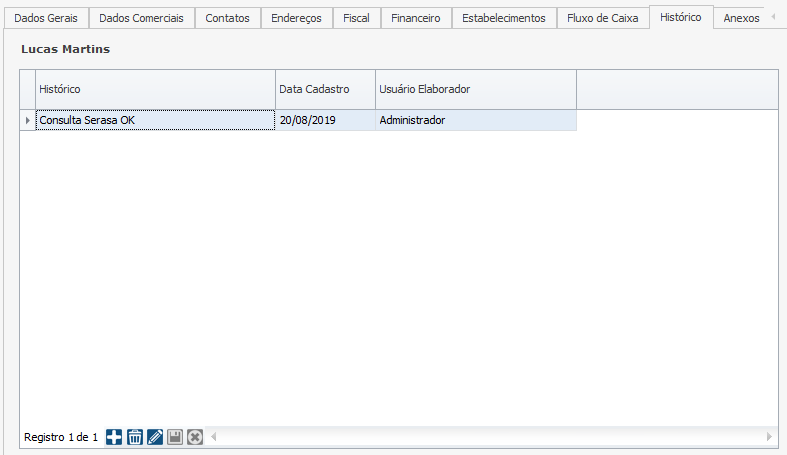787x455 pixels.
Task: Sort by the Data Cadastro column header
Action: coord(325,89)
